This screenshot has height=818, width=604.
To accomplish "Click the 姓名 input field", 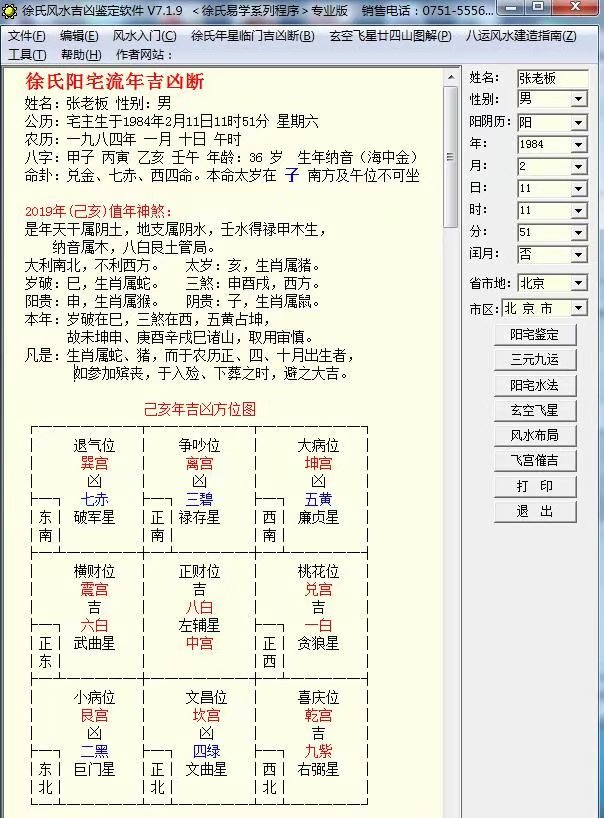I will [x=551, y=77].
